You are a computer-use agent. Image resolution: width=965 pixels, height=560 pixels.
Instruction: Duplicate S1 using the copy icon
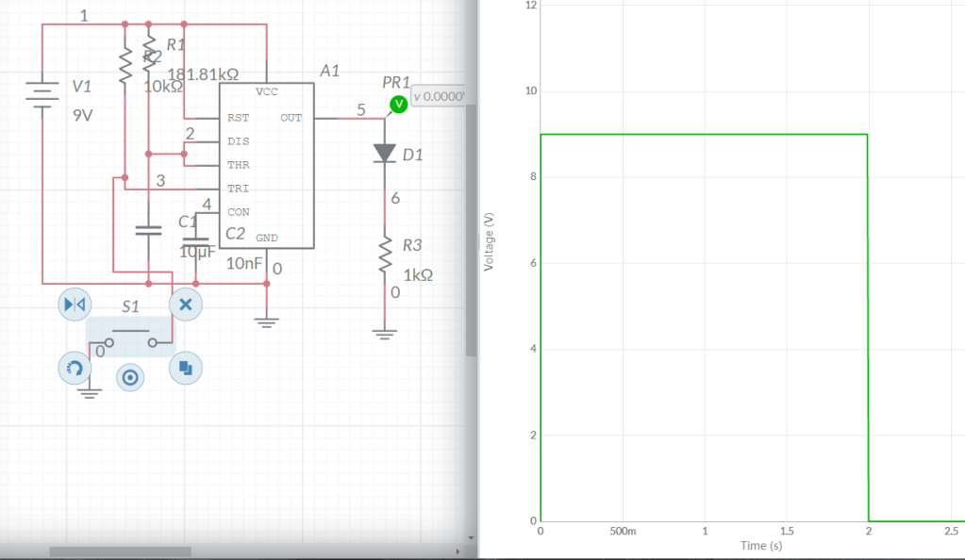click(x=185, y=367)
